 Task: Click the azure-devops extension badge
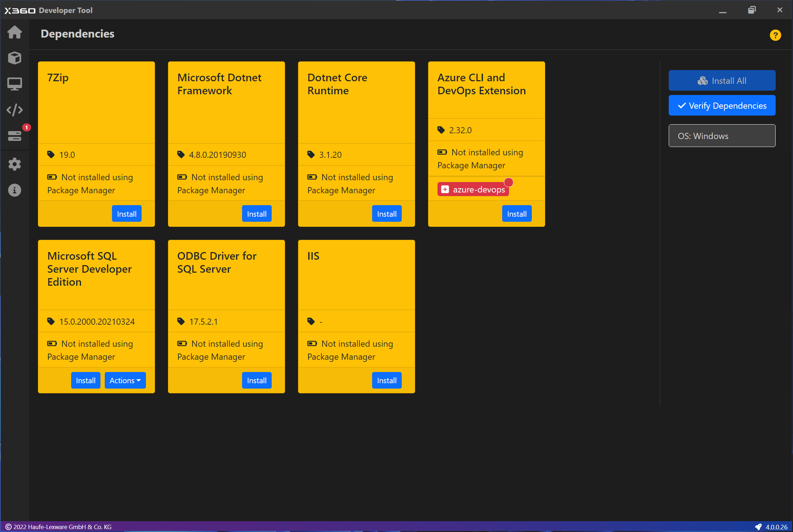[x=473, y=189]
